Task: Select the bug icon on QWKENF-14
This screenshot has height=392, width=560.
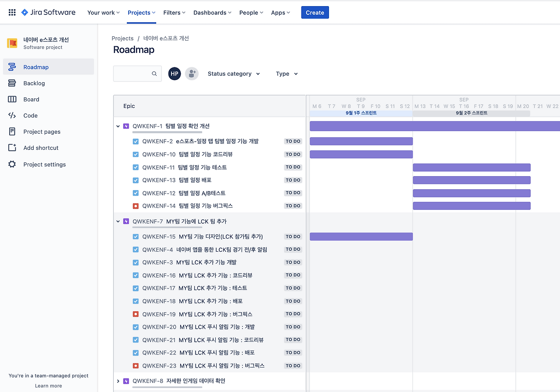Action: pyautogui.click(x=136, y=205)
